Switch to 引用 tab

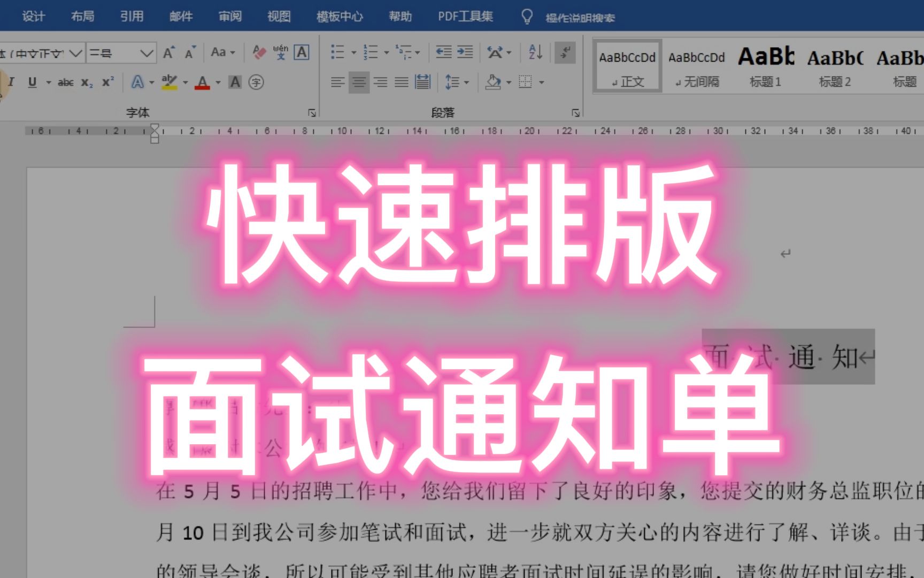click(132, 17)
